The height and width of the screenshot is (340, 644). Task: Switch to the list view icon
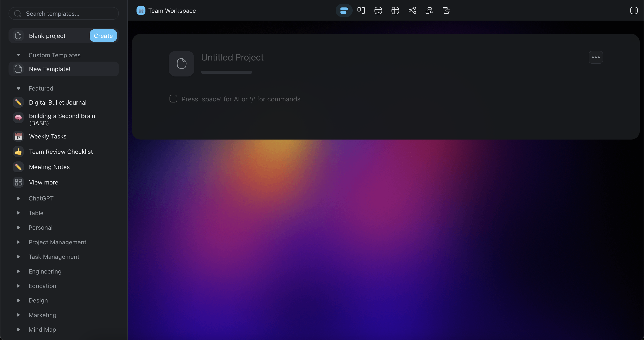[x=344, y=10]
